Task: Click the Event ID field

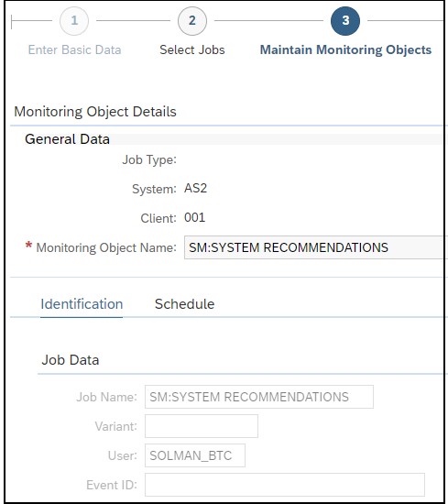Action: click(x=285, y=485)
